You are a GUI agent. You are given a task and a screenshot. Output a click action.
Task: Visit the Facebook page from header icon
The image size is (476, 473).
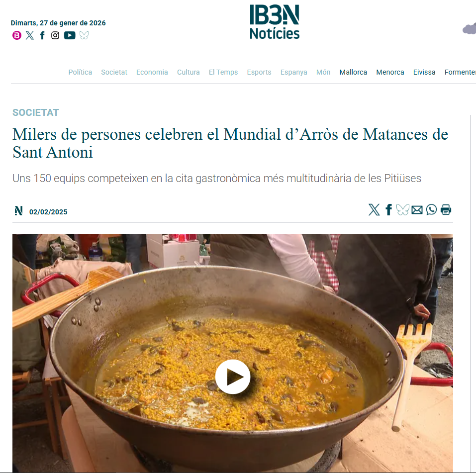42,35
